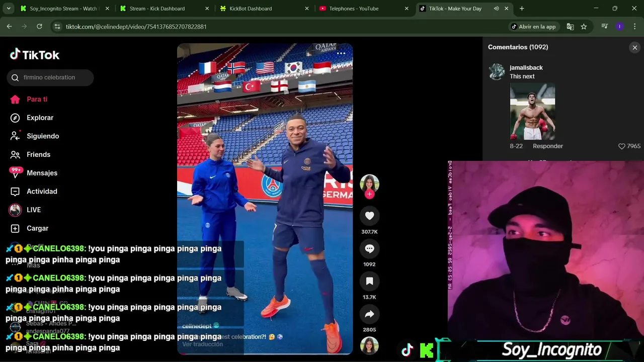The image size is (644, 362).
Task: Save video with bookmark icon
Action: click(x=369, y=281)
